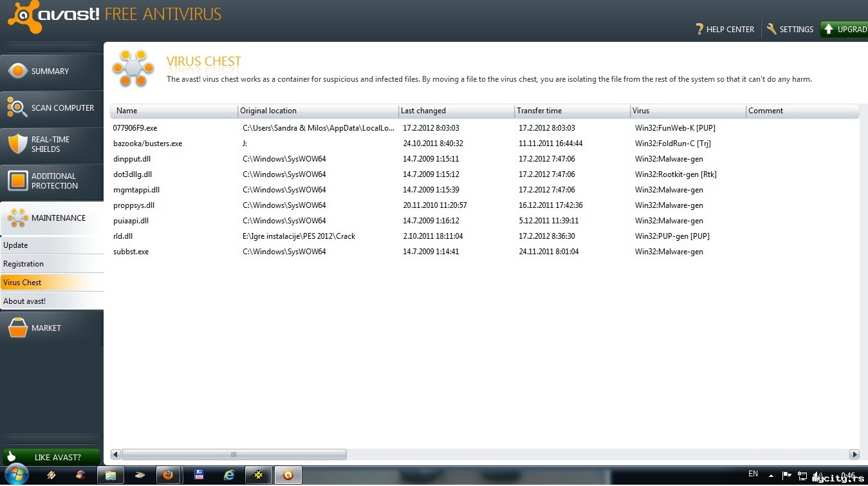The image size is (868, 486).
Task: Show hidden system tray icons
Action: click(x=771, y=476)
